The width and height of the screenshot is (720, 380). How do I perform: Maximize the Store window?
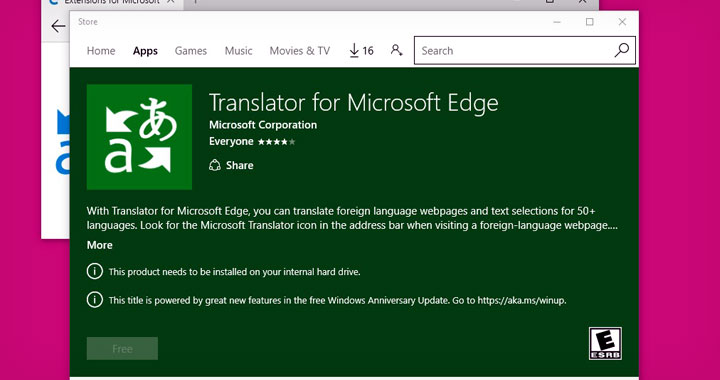[x=590, y=22]
